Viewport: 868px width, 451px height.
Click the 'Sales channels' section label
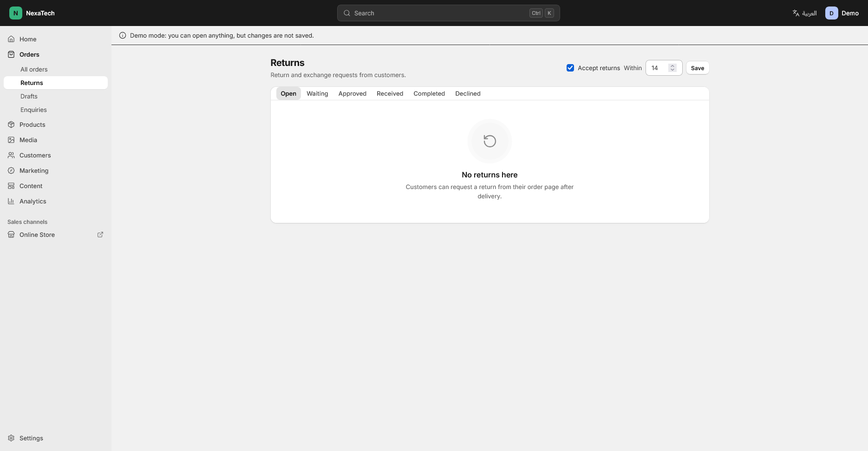point(27,222)
